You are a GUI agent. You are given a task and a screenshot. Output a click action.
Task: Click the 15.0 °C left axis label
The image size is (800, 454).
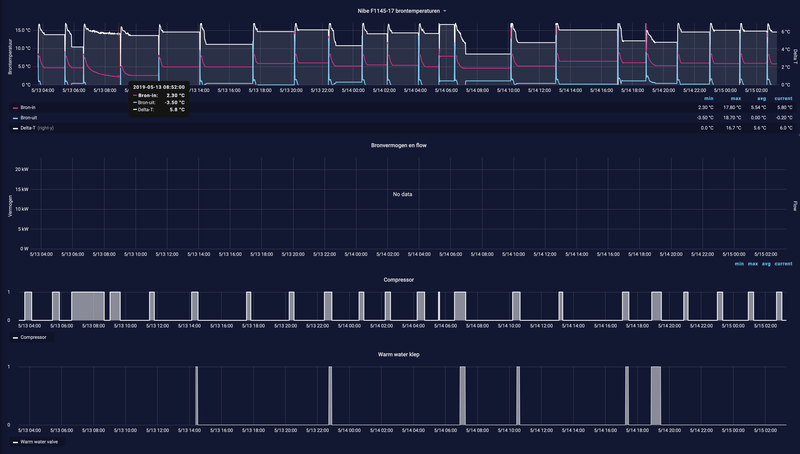point(22,30)
